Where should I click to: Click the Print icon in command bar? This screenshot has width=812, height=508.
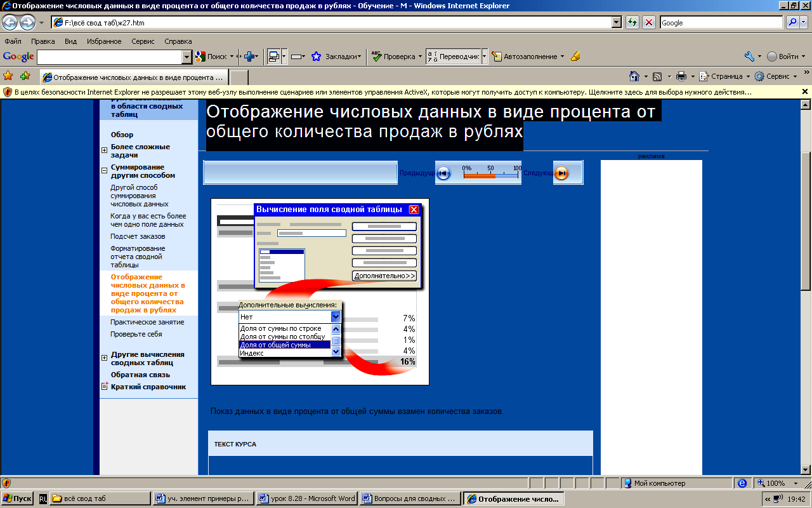681,76
